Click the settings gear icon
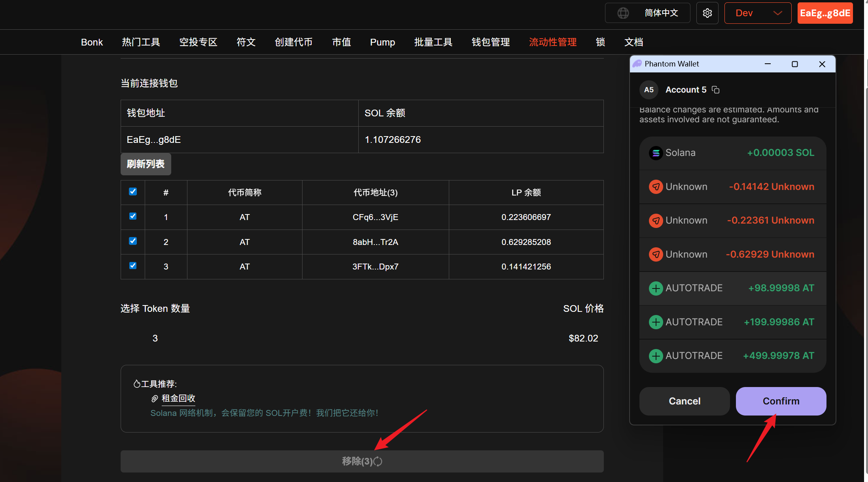 click(707, 13)
